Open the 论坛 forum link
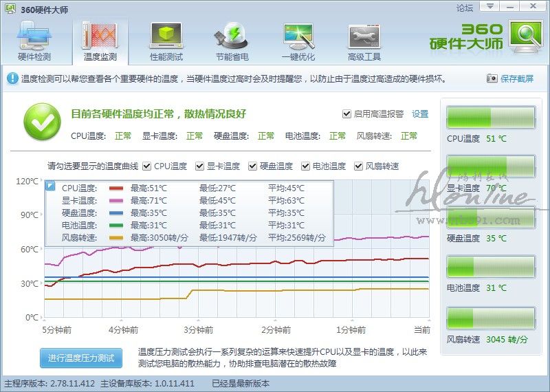 (465, 8)
